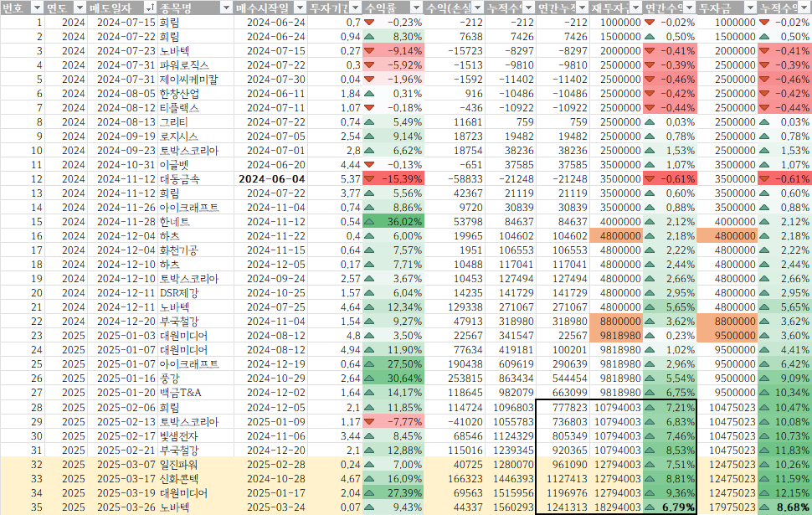Viewport: 812px width, 515px height.
Task: Select the 빛샘전자 stock name cell
Action: point(195,436)
